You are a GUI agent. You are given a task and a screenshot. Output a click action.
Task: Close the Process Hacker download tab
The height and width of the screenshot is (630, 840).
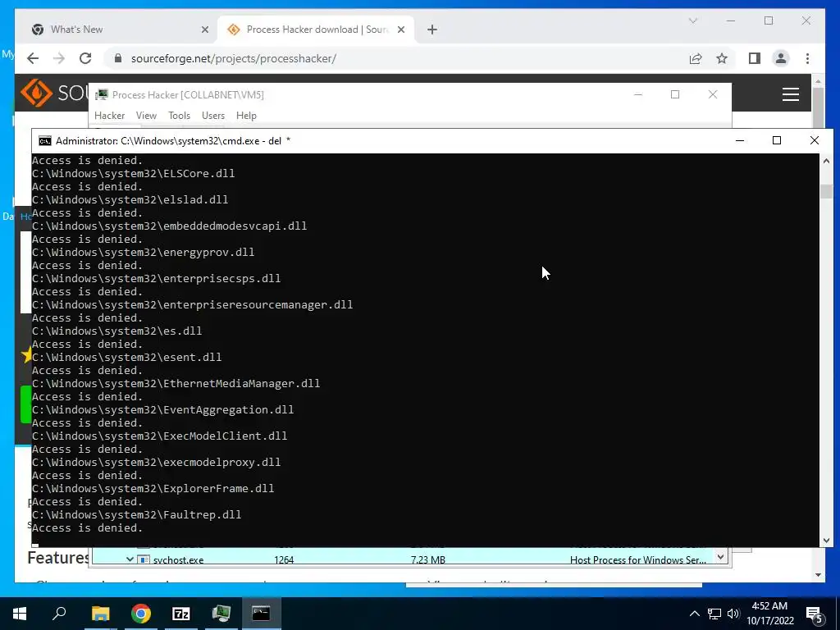coord(400,30)
